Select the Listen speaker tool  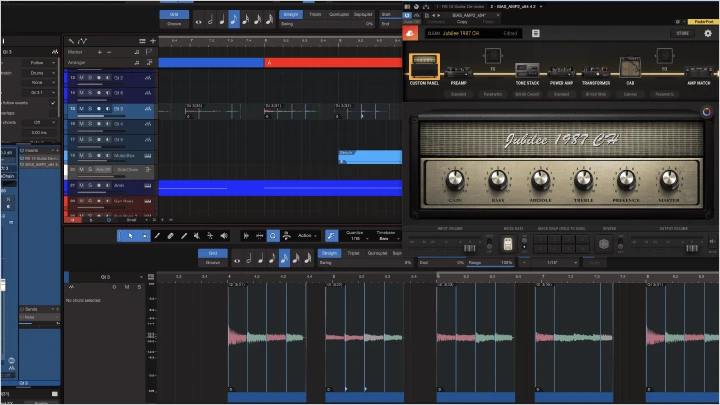tap(224, 236)
